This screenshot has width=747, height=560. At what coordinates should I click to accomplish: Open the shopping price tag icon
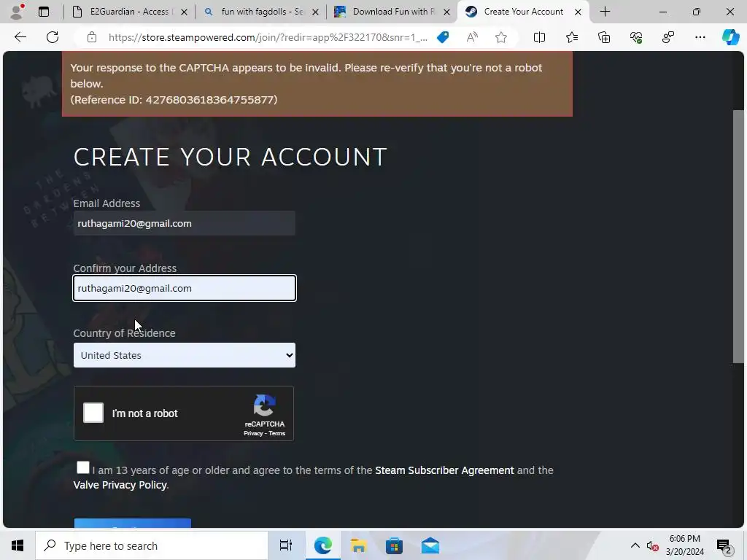[443, 37]
